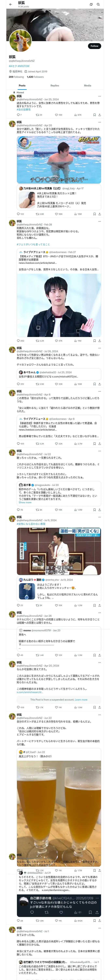Like the pinned Jan 25, 2024 post
Screen dimensions: 110x980
tap(58, 115)
